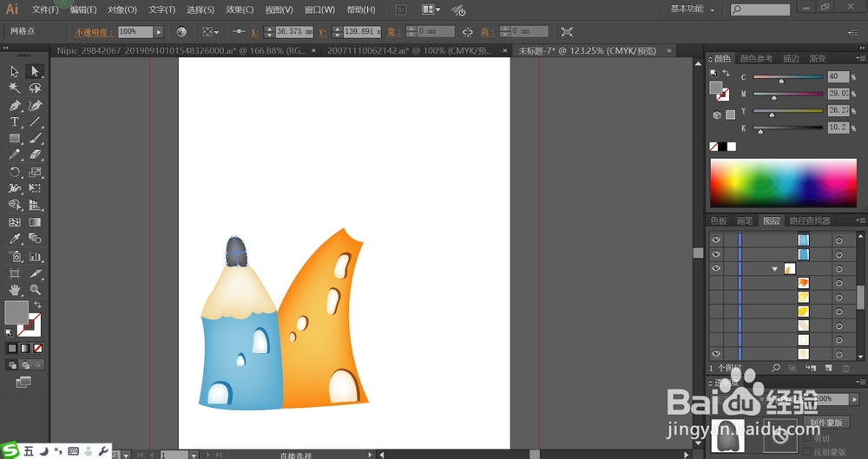Toggle constrain width and height proportions link
The image size is (868, 459).
click(468, 32)
